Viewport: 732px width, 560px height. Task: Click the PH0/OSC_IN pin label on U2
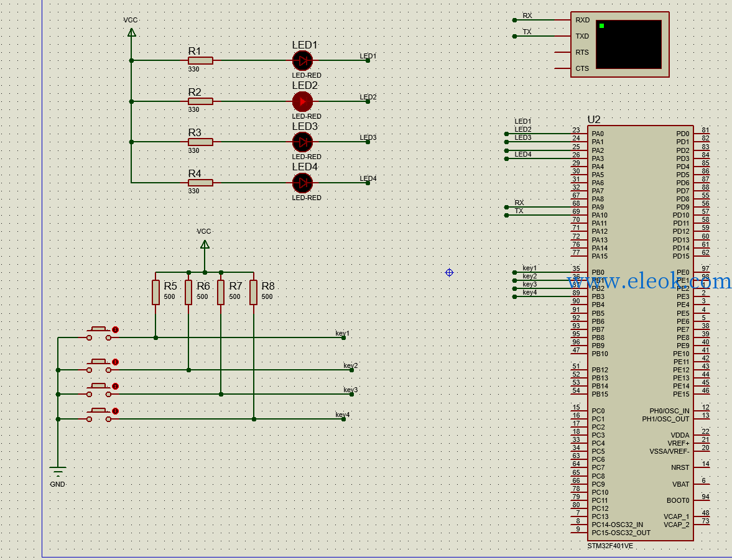tap(669, 411)
